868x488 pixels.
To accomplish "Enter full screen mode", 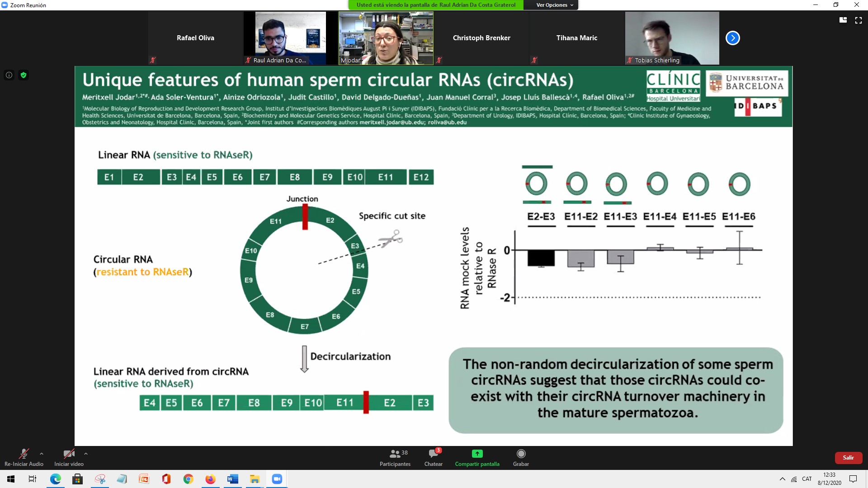I will (x=858, y=20).
